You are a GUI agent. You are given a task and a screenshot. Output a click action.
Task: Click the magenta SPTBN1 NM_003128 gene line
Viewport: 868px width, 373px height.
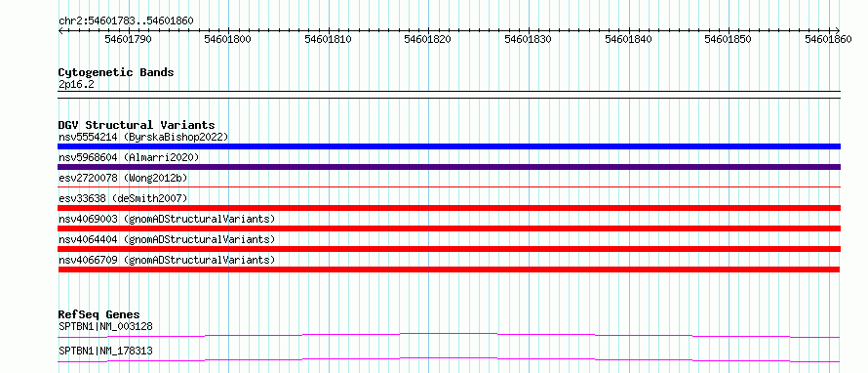pos(449,335)
